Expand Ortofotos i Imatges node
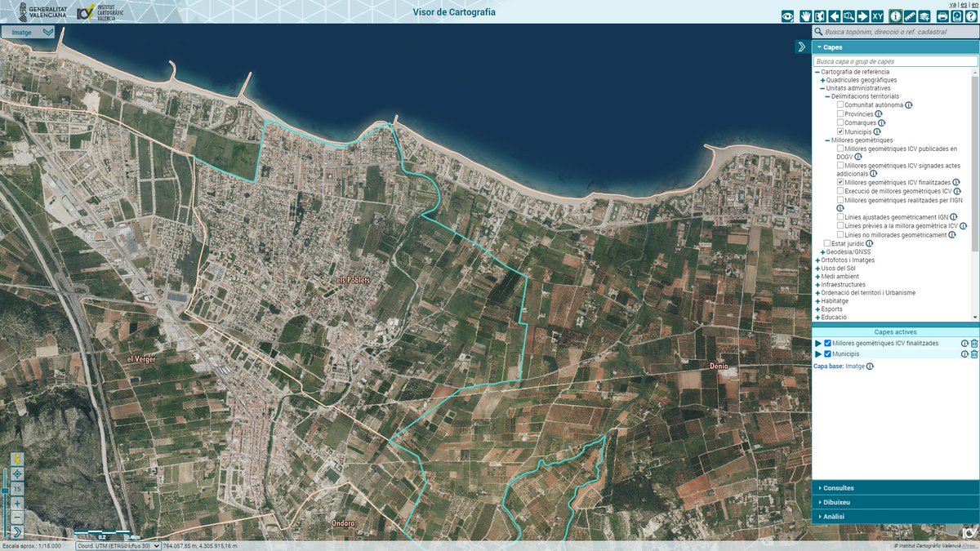980x551 pixels. point(817,260)
